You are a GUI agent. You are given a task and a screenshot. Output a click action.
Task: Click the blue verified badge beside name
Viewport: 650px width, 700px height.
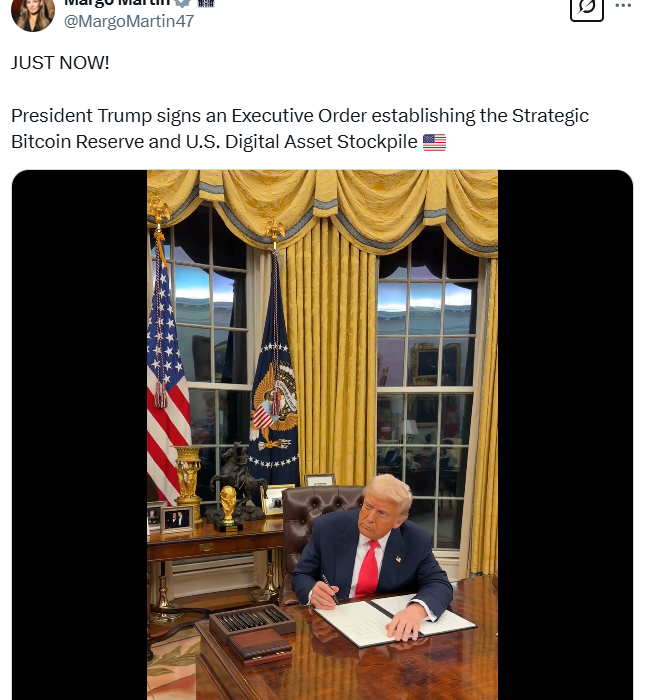182,3
